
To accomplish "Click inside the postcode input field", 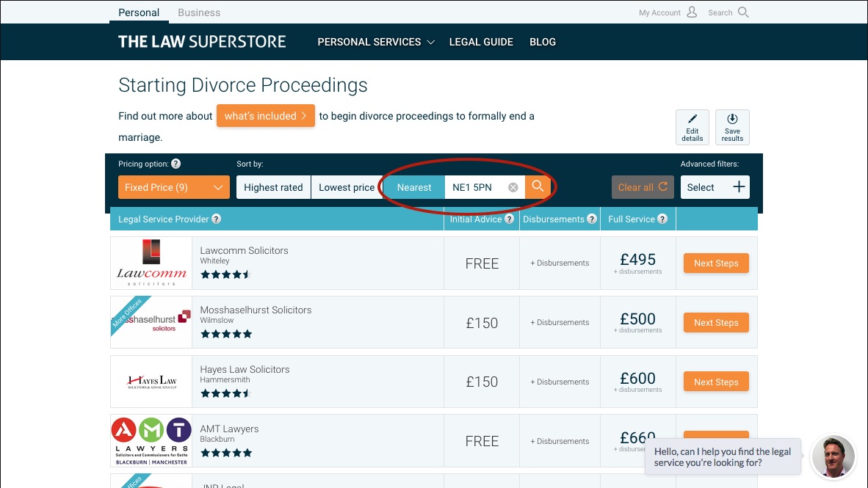I will click(x=477, y=186).
